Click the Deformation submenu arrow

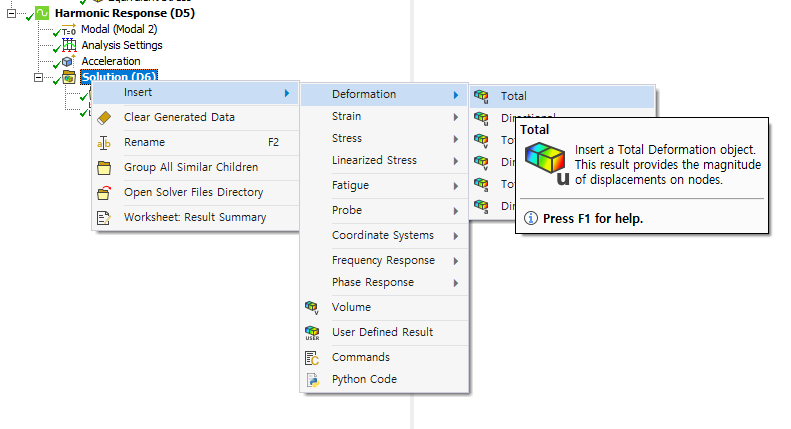point(456,95)
